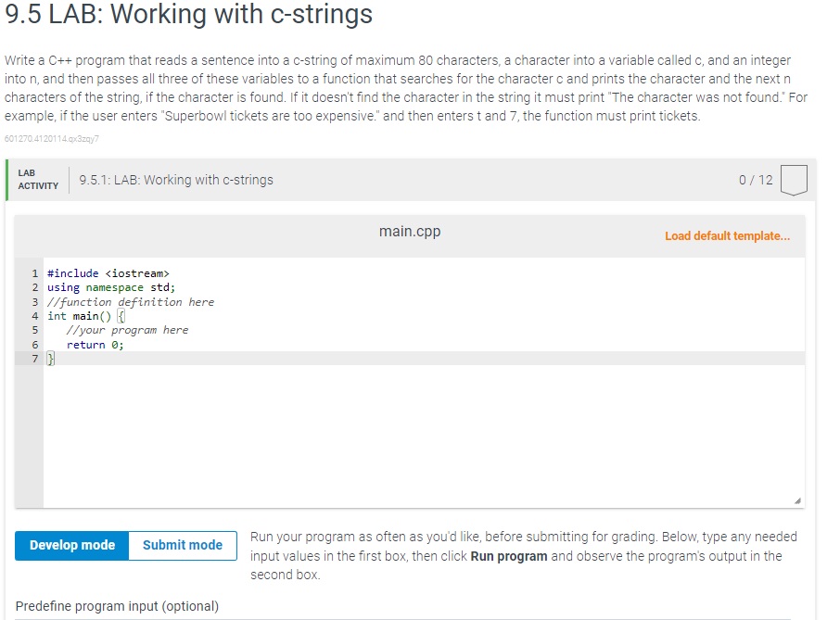Click the function definition comment on line 3
Image resolution: width=840 pixels, height=620 pixels.
[x=130, y=301]
